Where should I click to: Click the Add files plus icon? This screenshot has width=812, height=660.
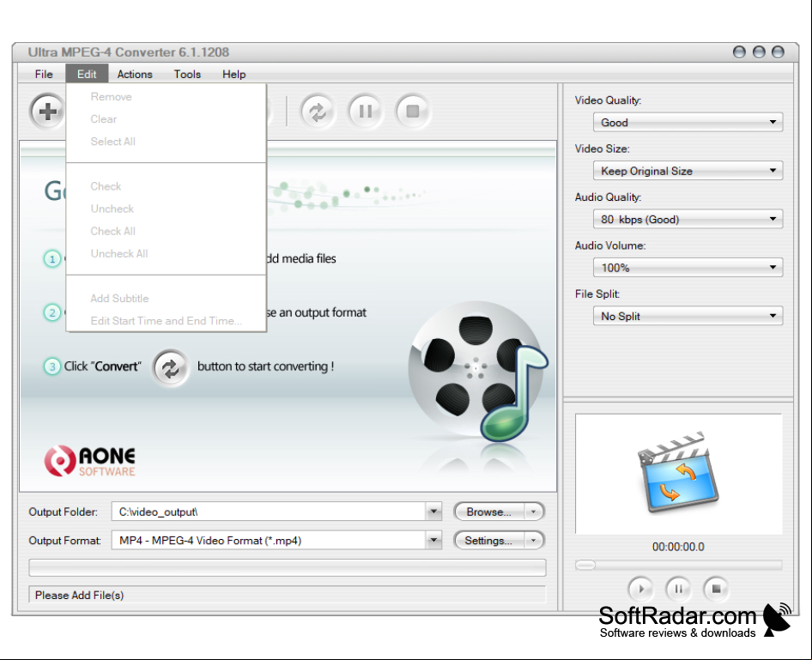[48, 112]
